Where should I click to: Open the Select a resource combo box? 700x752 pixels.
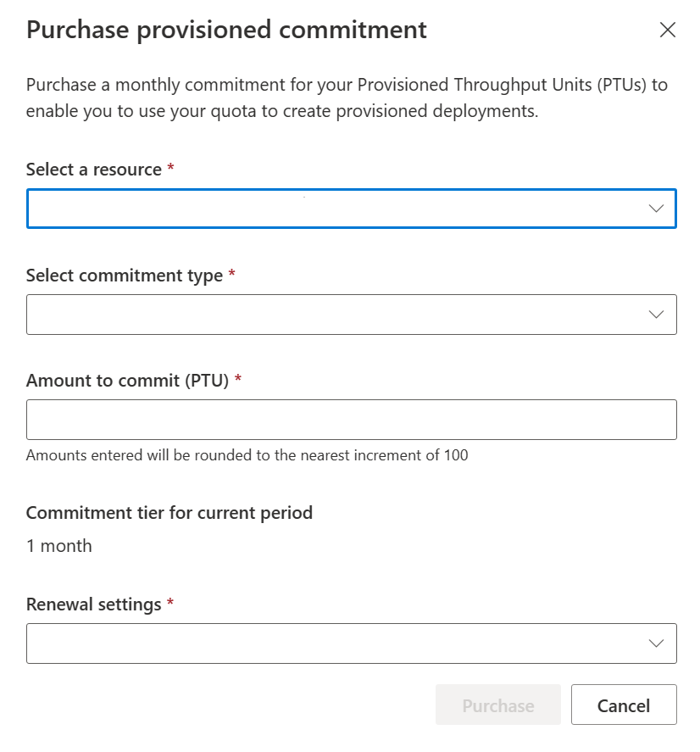[x=352, y=209]
